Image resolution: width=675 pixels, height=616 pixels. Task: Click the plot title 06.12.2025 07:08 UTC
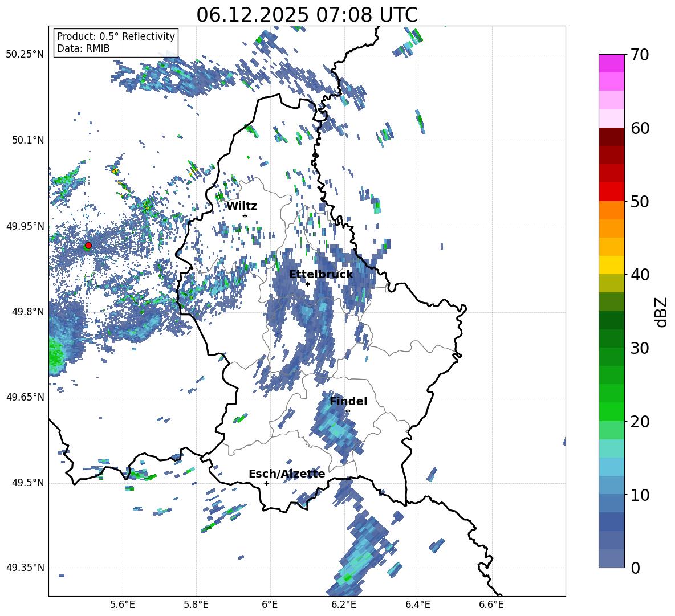click(307, 15)
